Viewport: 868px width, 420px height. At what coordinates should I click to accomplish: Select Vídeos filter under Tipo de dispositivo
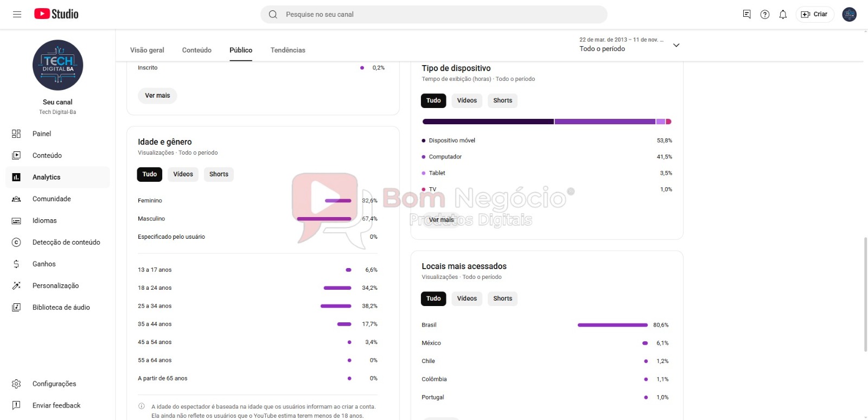point(467,100)
